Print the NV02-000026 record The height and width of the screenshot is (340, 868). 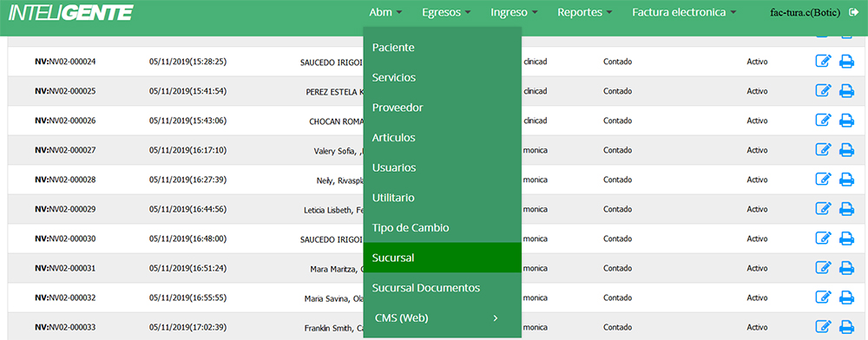tap(846, 121)
